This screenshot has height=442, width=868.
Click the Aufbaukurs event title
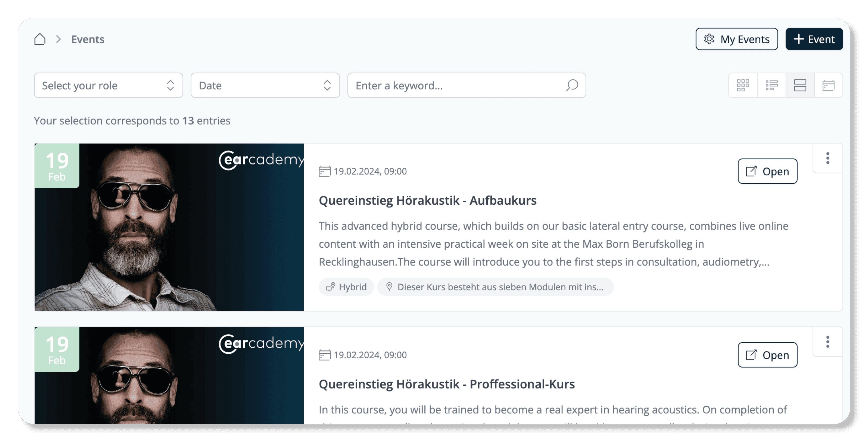coord(427,200)
